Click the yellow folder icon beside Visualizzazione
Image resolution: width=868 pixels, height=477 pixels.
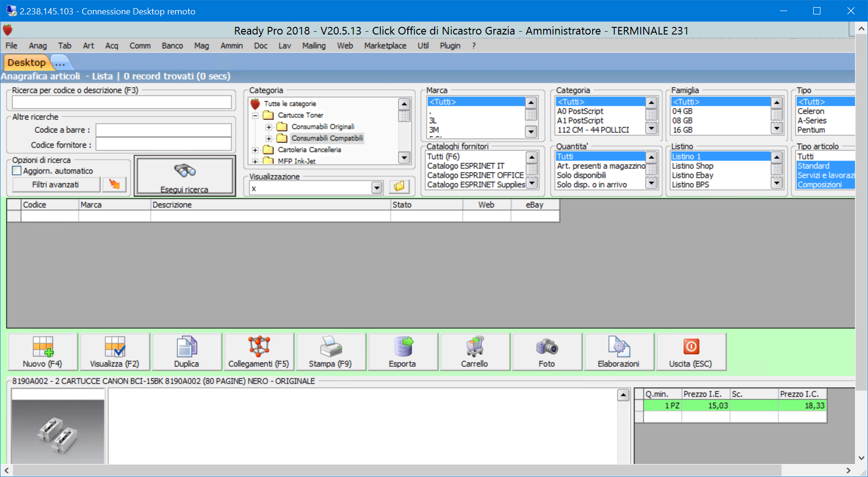[399, 186]
